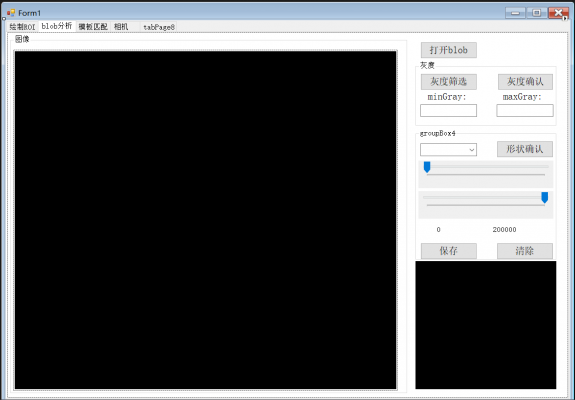Click the small black preview picture box
Viewport: 575px width, 400px height.
point(486,325)
